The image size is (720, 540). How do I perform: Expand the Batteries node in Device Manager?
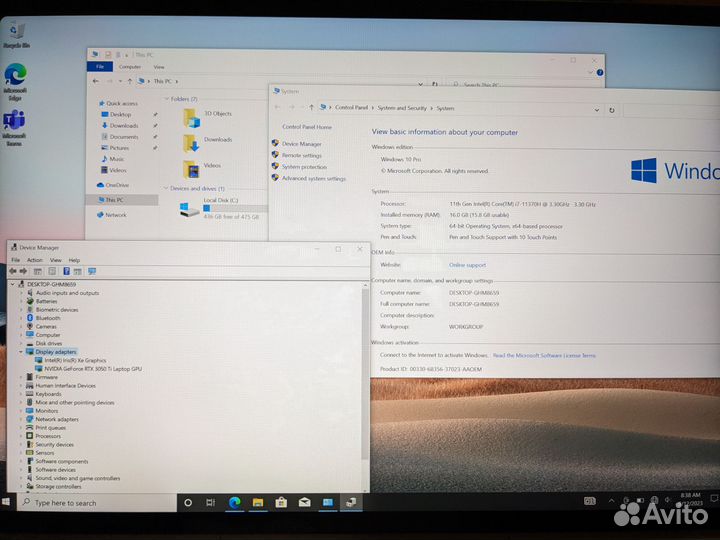(x=21, y=301)
